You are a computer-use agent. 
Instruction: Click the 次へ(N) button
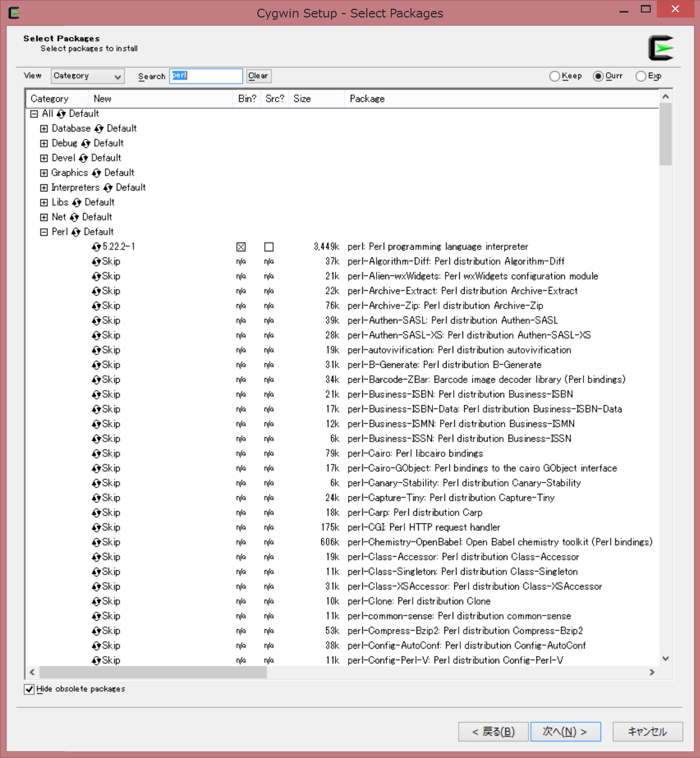[565, 731]
